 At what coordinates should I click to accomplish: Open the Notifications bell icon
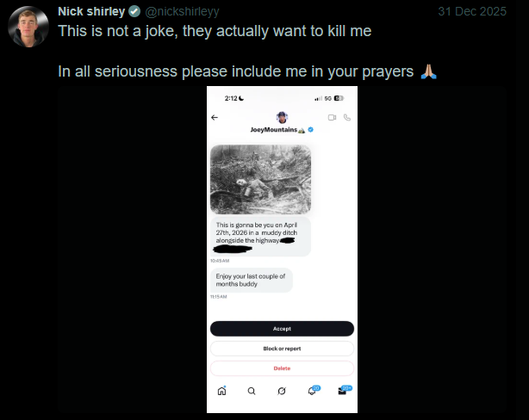pyautogui.click(x=312, y=391)
